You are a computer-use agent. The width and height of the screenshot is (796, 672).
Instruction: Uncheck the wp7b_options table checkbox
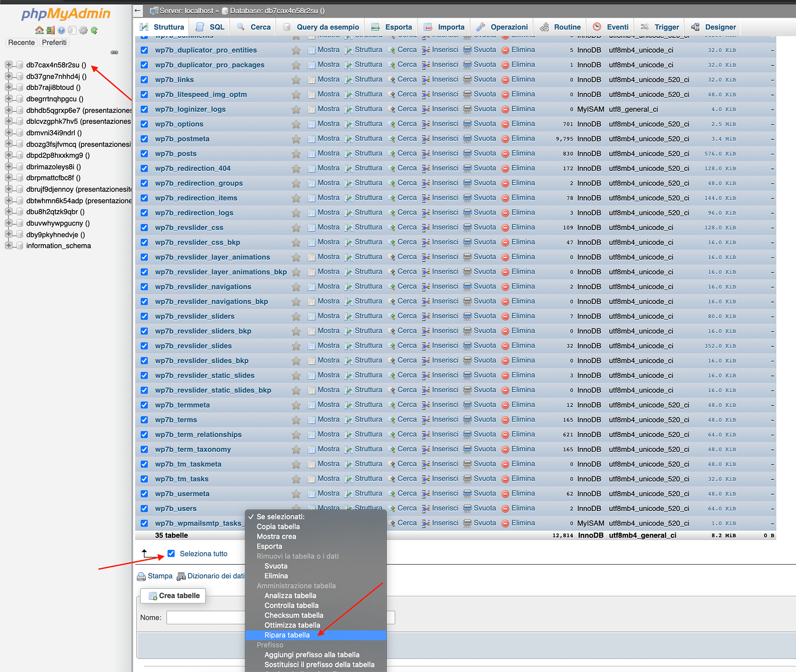coord(144,124)
